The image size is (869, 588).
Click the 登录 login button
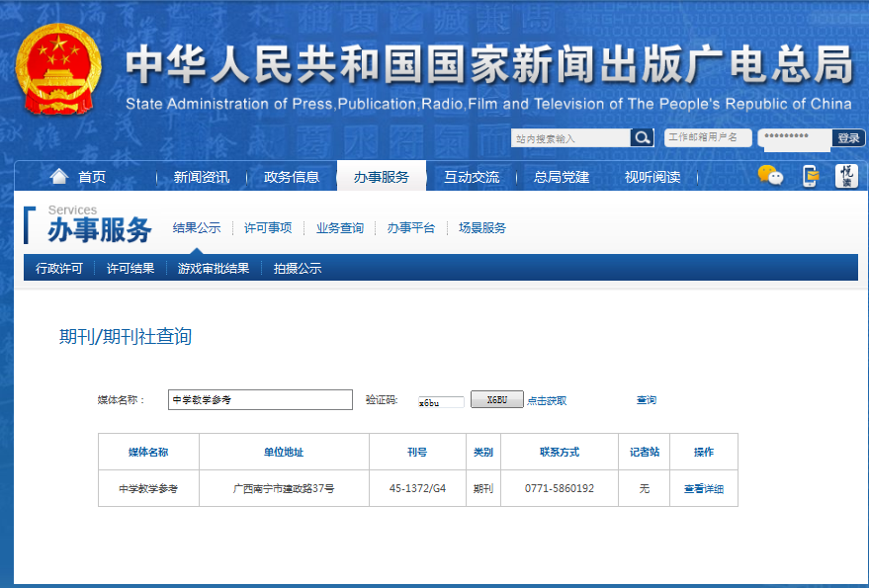click(x=848, y=138)
